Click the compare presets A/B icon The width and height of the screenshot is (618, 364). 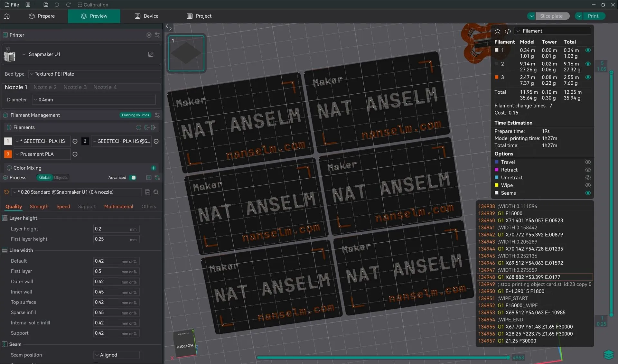pos(157,178)
